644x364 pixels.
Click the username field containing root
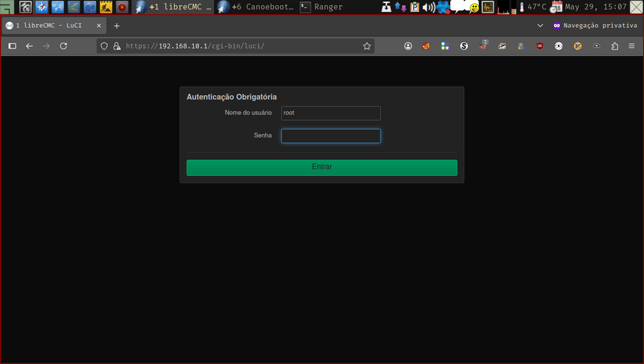point(330,113)
